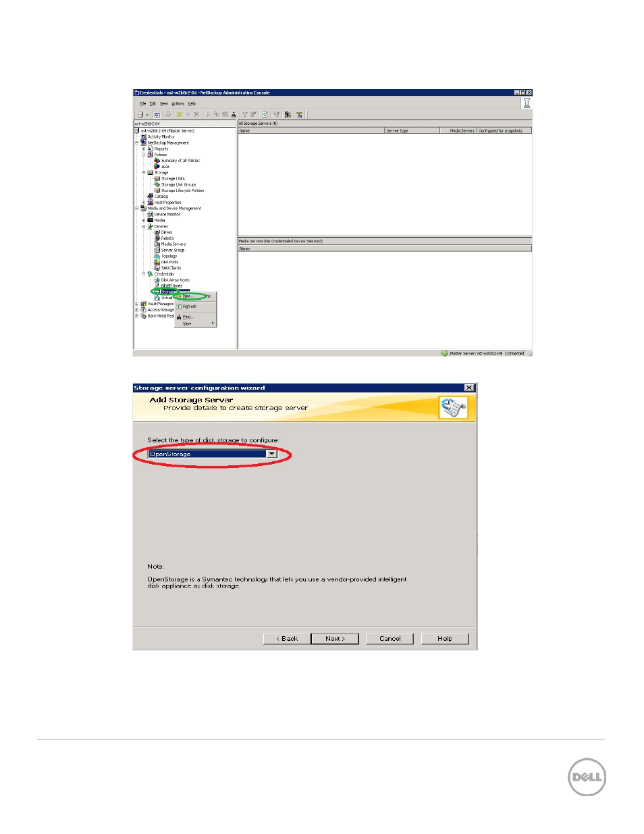Click the scissors Cut toolbar icon
Screen dimensions: 644x834
[x=208, y=115]
